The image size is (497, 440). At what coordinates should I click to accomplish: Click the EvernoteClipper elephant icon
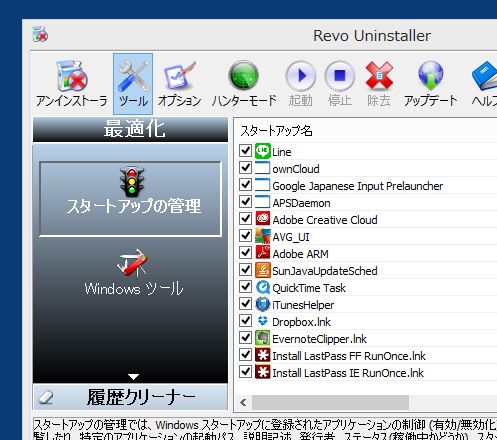point(263,338)
